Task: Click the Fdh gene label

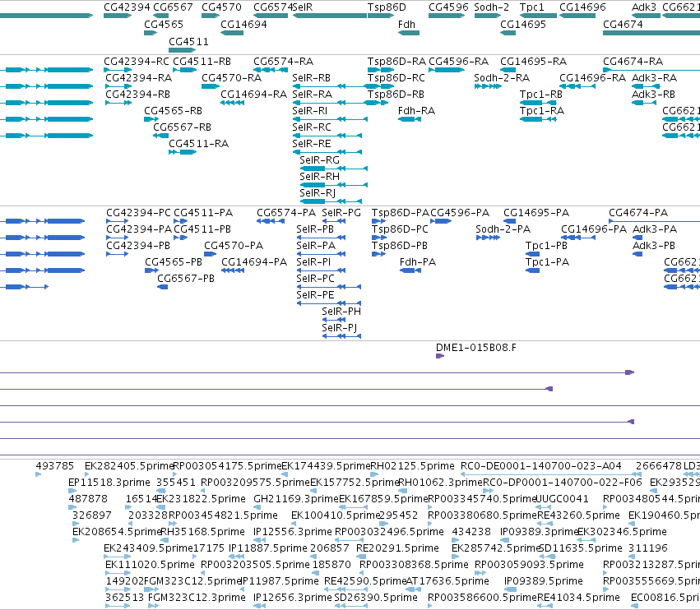Action: [406, 24]
